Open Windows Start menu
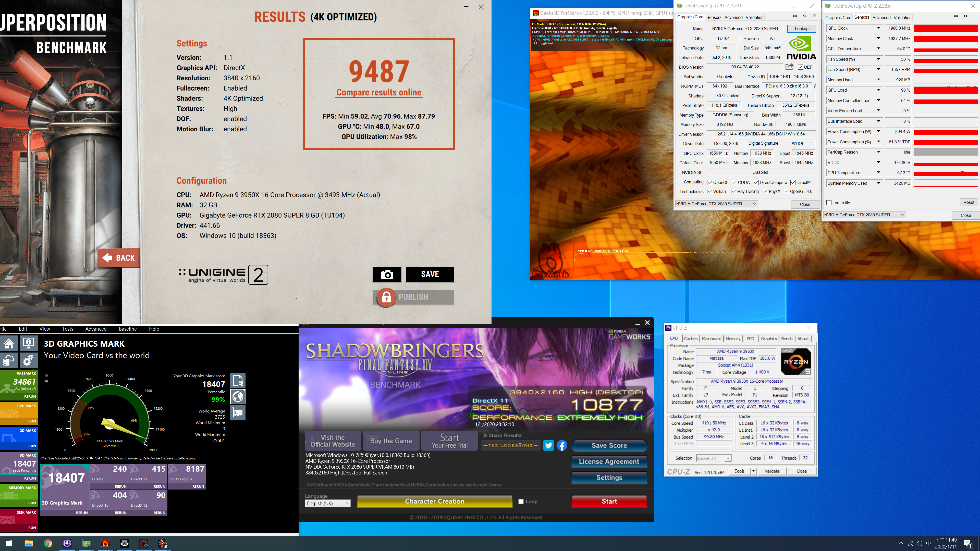Viewport: 980px width, 551px height. point(9,543)
